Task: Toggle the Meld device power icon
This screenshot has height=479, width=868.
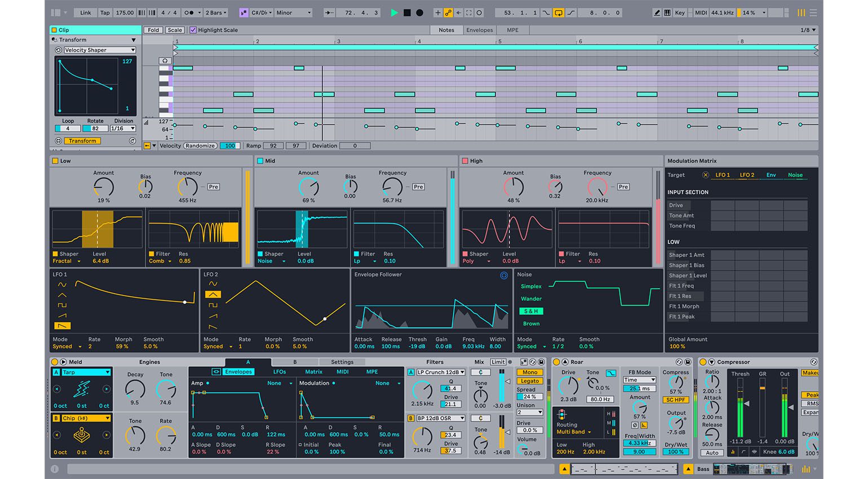Action: 55,362
